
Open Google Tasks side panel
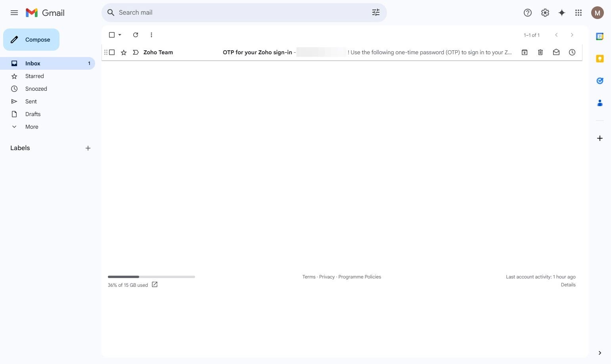pyautogui.click(x=600, y=81)
